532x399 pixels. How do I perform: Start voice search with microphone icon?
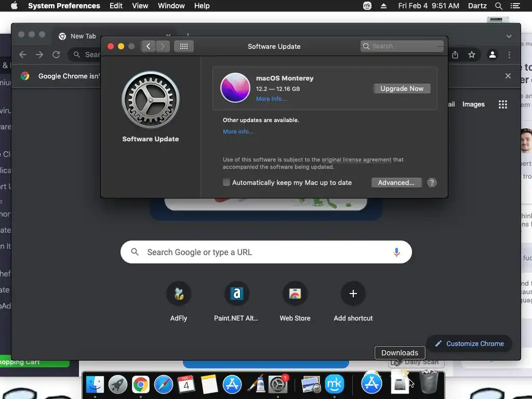pos(396,252)
